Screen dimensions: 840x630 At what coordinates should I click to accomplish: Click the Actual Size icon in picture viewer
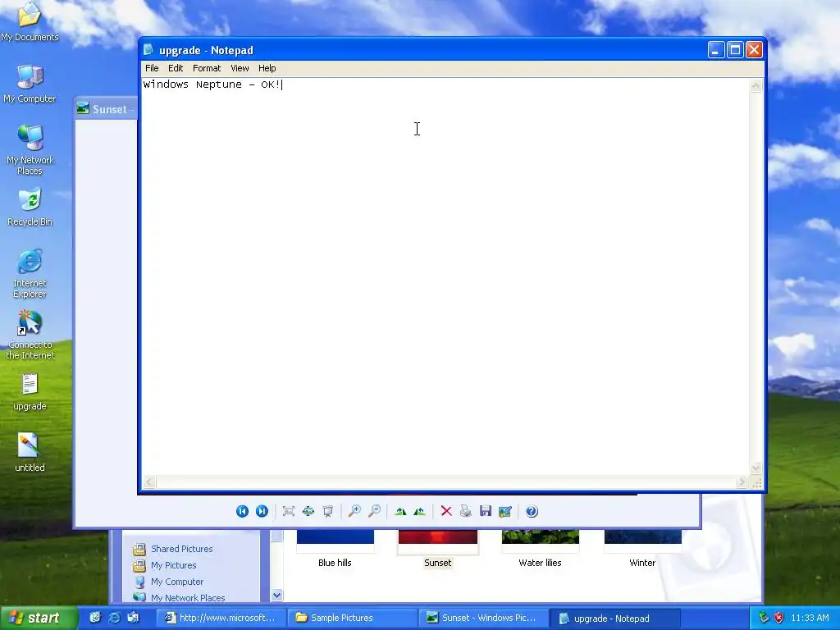(x=308, y=511)
